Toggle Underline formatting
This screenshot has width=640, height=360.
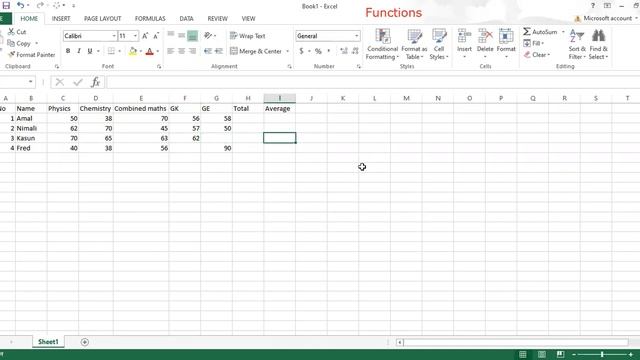click(90, 51)
